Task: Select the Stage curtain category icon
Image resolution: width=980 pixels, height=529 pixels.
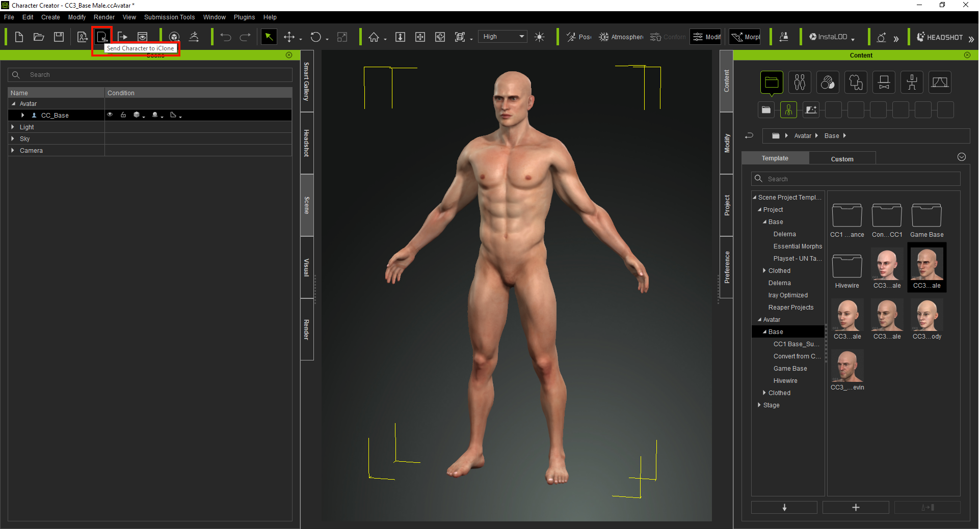Action: click(940, 82)
